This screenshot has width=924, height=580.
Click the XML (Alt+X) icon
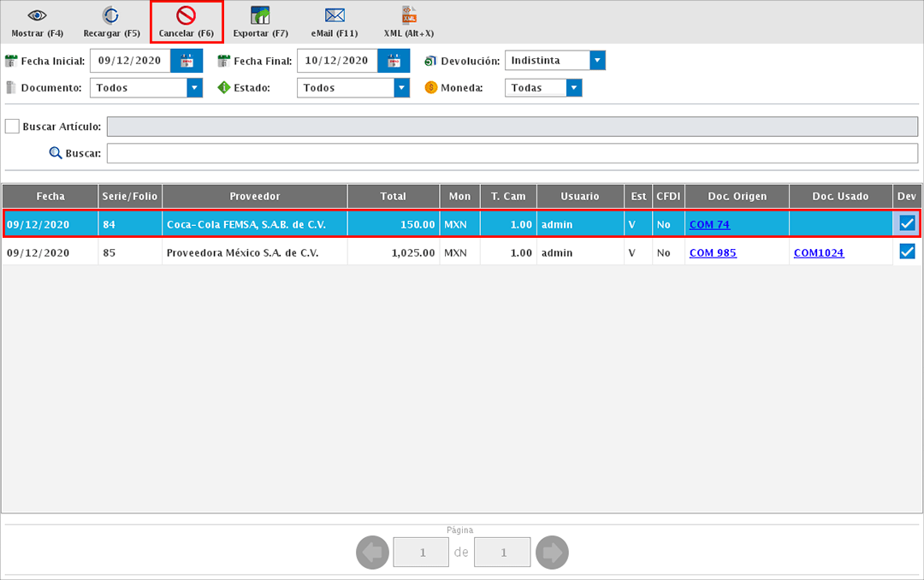[x=409, y=16]
